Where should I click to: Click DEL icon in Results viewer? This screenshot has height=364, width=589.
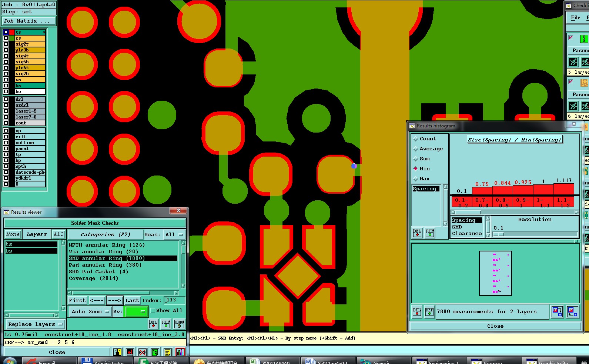coord(153,324)
